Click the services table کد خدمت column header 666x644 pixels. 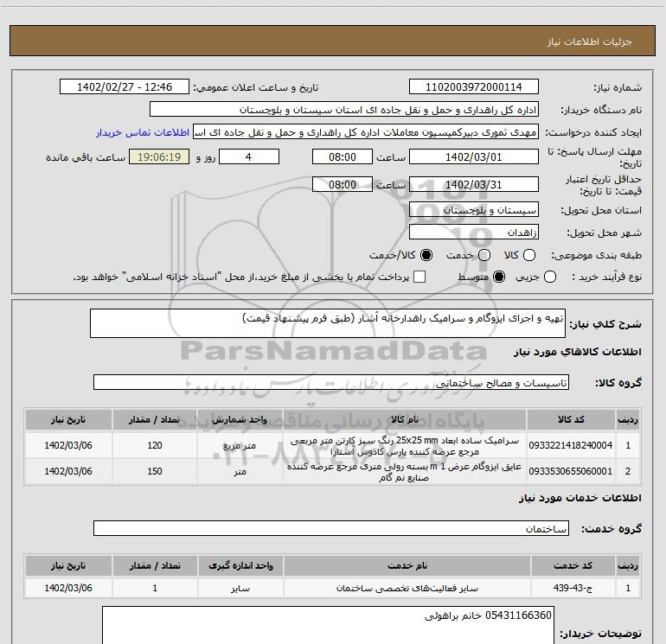point(573,566)
